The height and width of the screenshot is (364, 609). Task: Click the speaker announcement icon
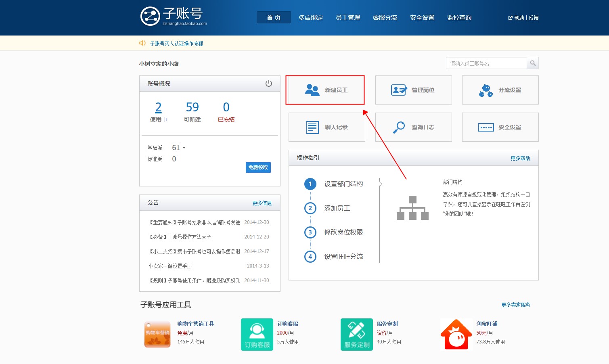click(142, 43)
